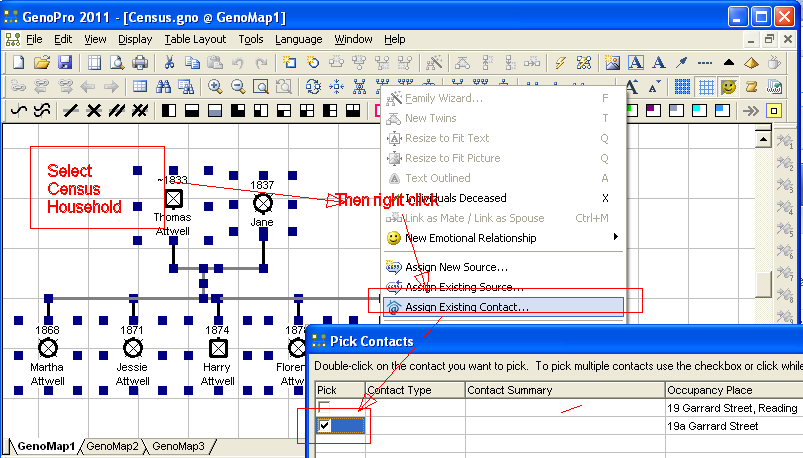803x458 pixels.
Task: Increase font size with large A icon
Action: (x=632, y=86)
